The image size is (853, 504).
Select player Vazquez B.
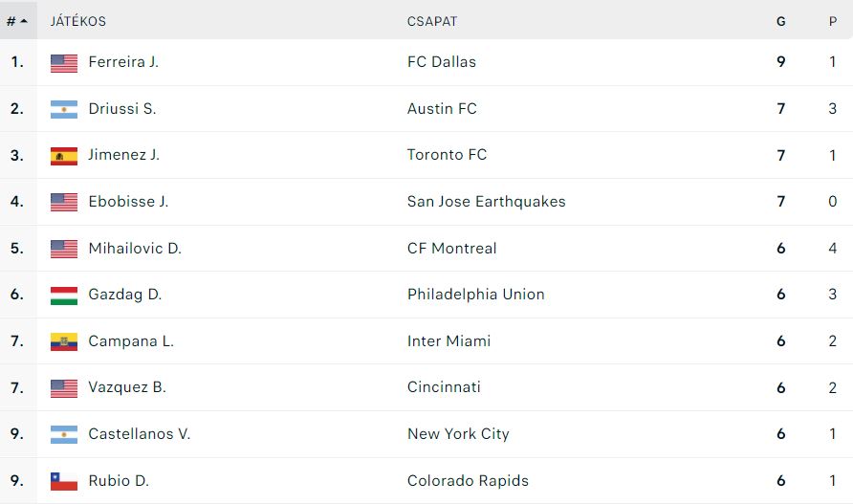click(127, 387)
